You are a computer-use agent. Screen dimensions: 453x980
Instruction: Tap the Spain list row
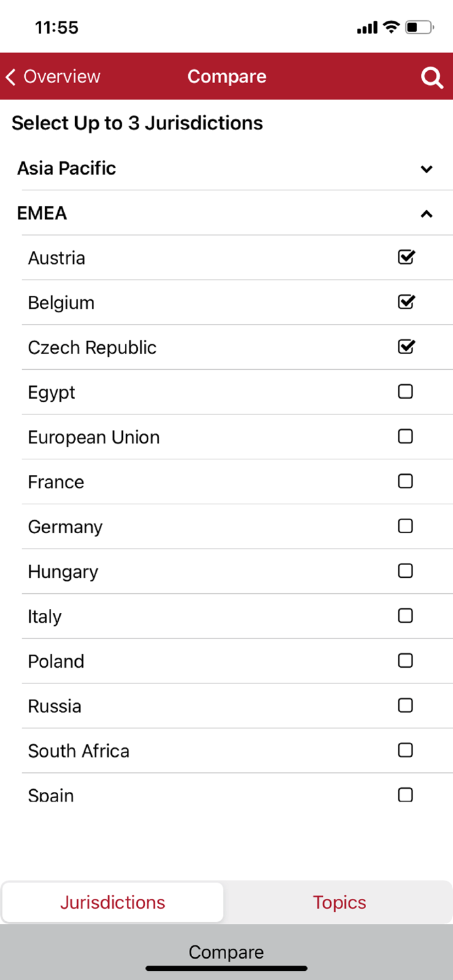pyautogui.click(x=196, y=794)
